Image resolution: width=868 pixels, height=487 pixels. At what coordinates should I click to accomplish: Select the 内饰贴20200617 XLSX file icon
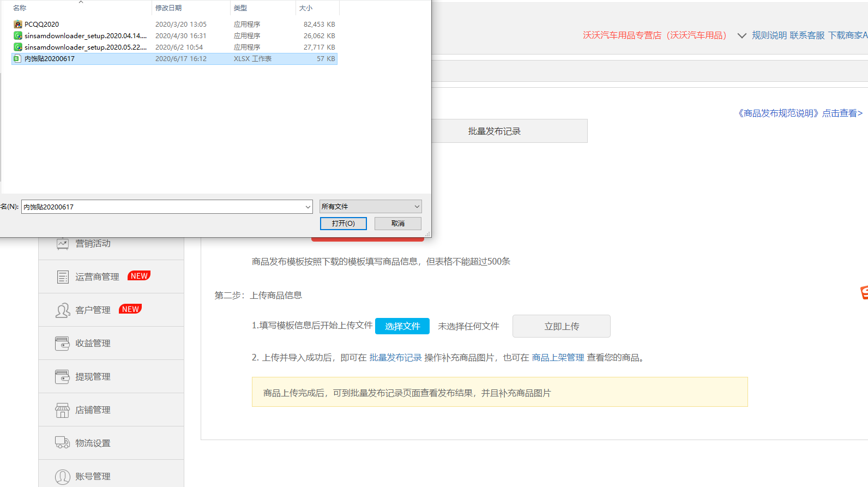(17, 58)
